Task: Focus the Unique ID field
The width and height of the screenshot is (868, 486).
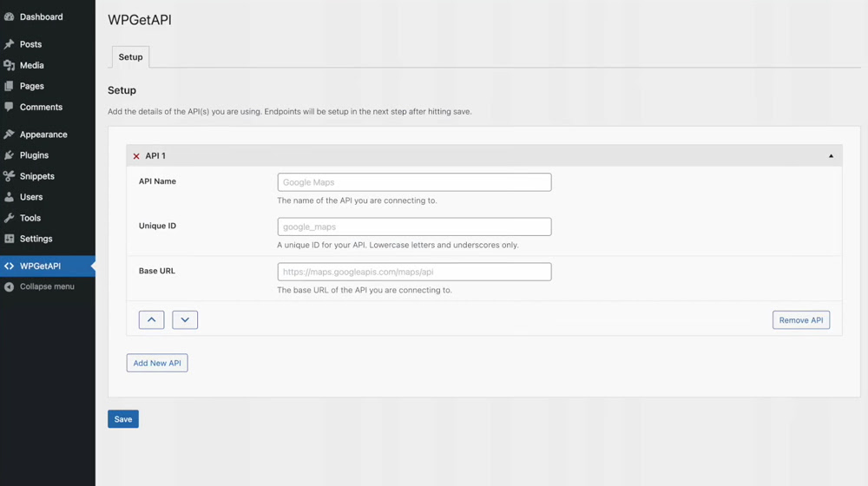Action: pyautogui.click(x=414, y=227)
